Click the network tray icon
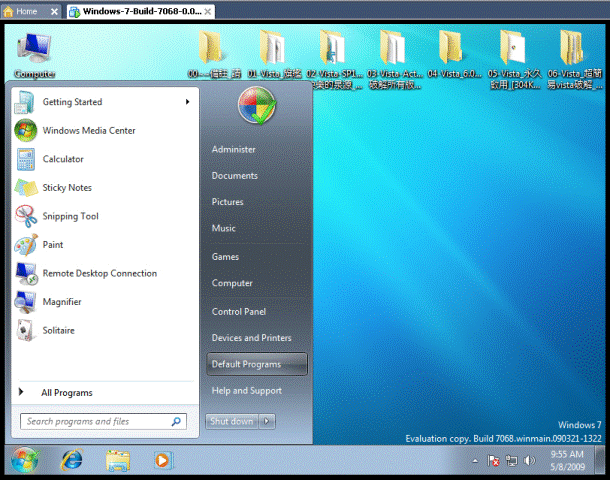This screenshot has width=610, height=480. (511, 461)
